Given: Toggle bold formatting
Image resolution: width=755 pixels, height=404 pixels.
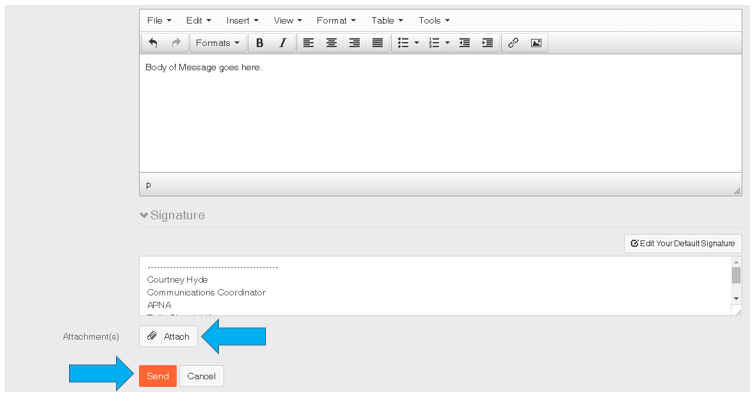Looking at the screenshot, I should pos(260,43).
